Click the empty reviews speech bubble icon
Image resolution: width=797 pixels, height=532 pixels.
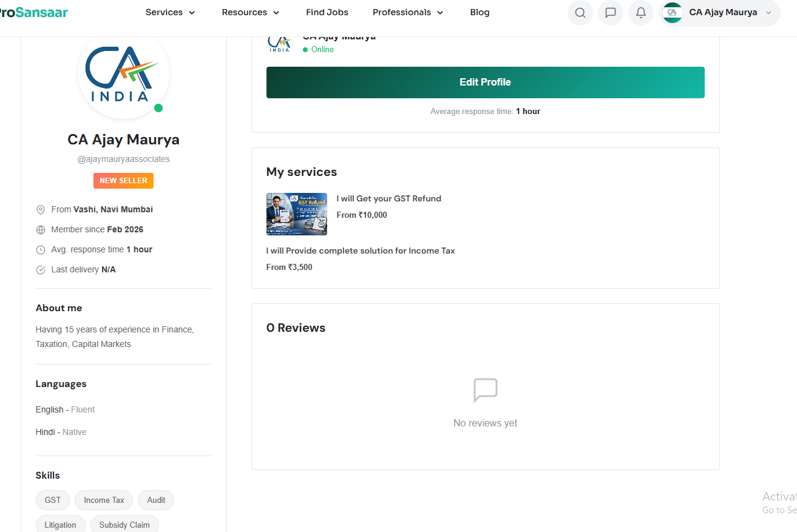coord(485,390)
